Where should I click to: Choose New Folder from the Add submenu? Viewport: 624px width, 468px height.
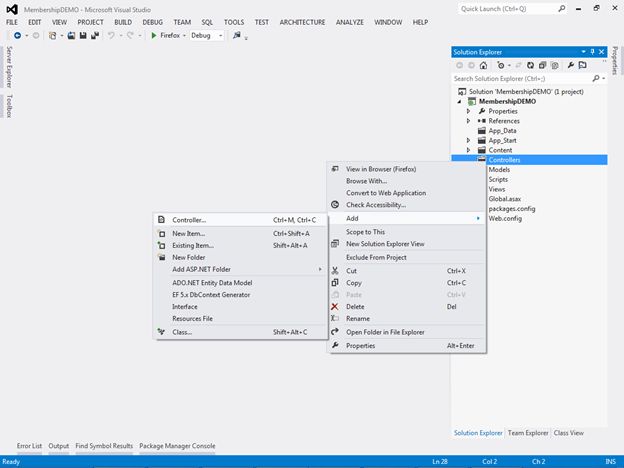point(240,257)
